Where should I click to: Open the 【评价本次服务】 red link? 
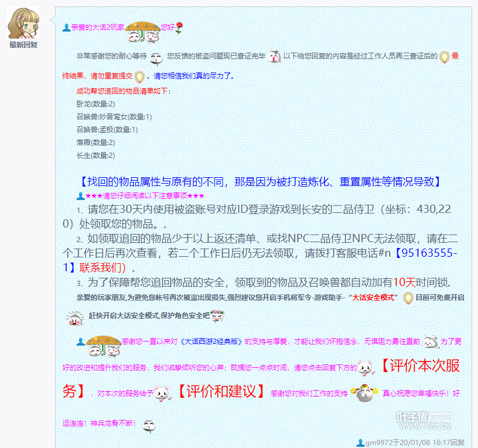418,367
